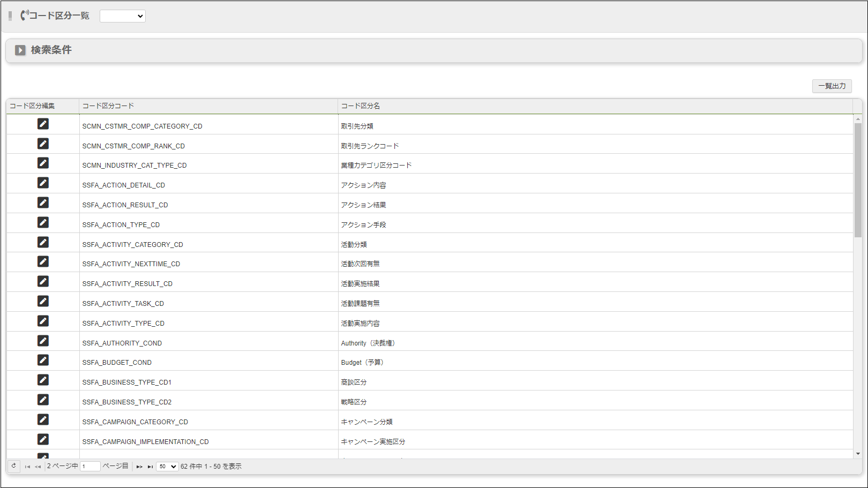Click the vertical scrollbar thumb of the grid

pos(858,180)
